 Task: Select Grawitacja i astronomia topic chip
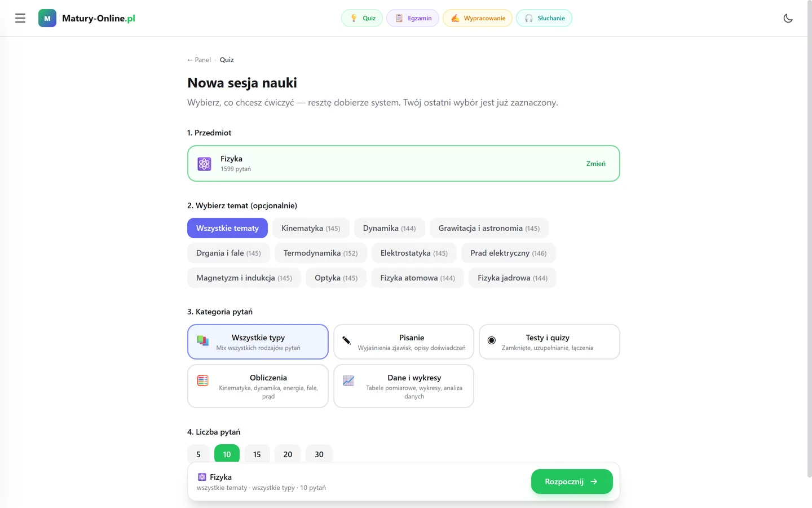[489, 228]
